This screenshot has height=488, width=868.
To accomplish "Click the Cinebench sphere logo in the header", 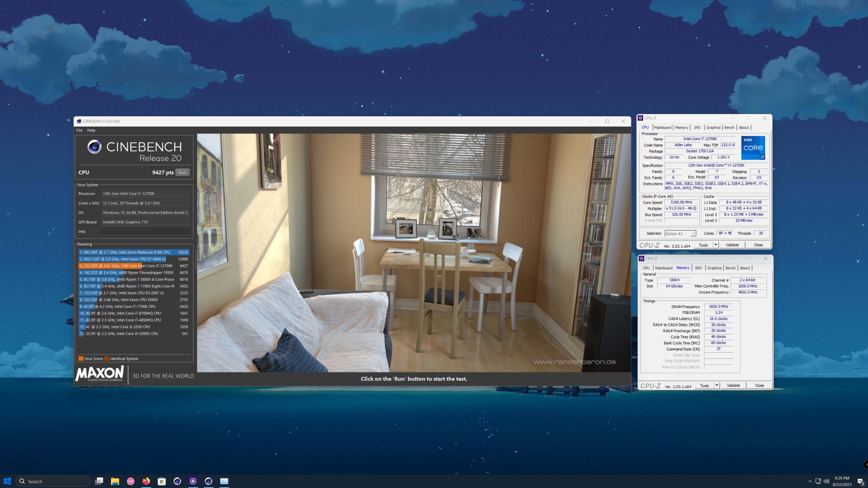I will pyautogui.click(x=94, y=147).
